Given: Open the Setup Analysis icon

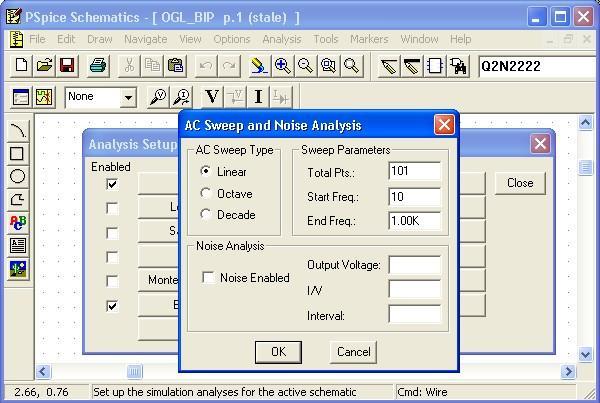Looking at the screenshot, I should point(21,96).
